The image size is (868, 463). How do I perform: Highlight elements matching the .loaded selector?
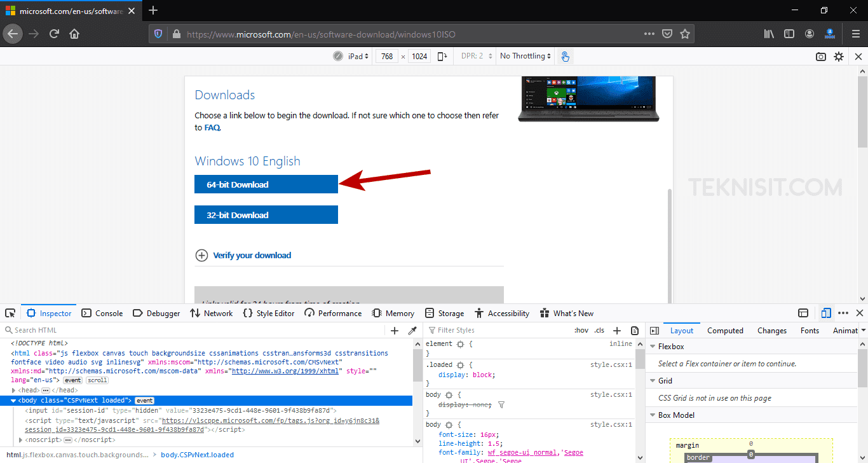(x=459, y=365)
